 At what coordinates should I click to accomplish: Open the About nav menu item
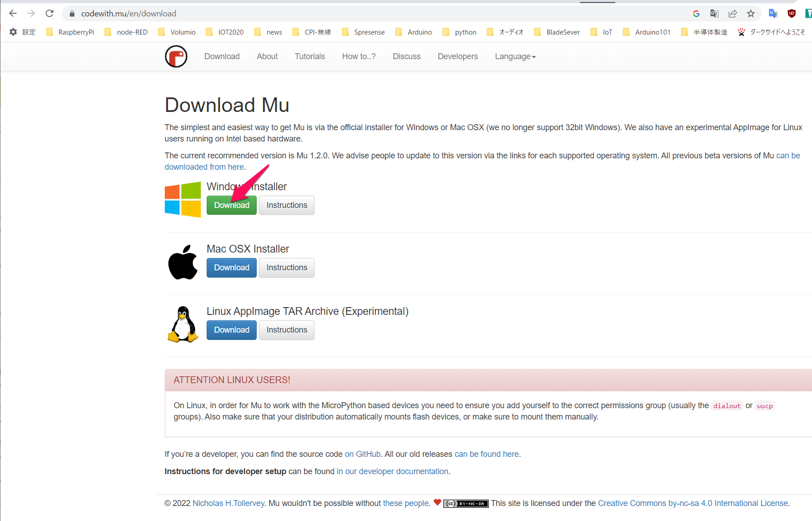(x=267, y=56)
